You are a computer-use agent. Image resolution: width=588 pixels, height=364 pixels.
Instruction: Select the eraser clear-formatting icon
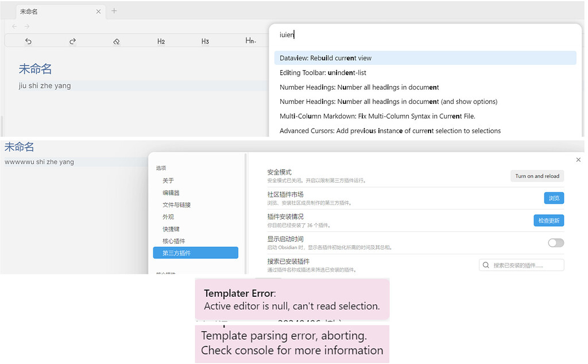click(117, 41)
